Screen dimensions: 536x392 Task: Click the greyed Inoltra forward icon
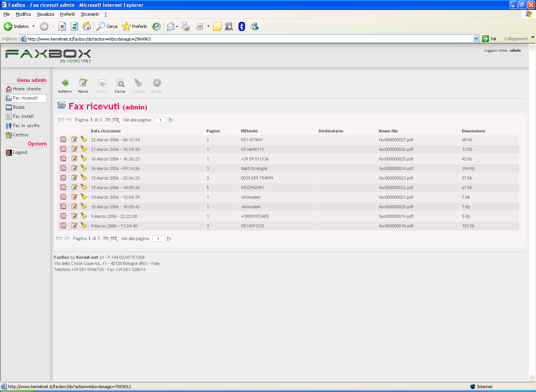(102, 83)
